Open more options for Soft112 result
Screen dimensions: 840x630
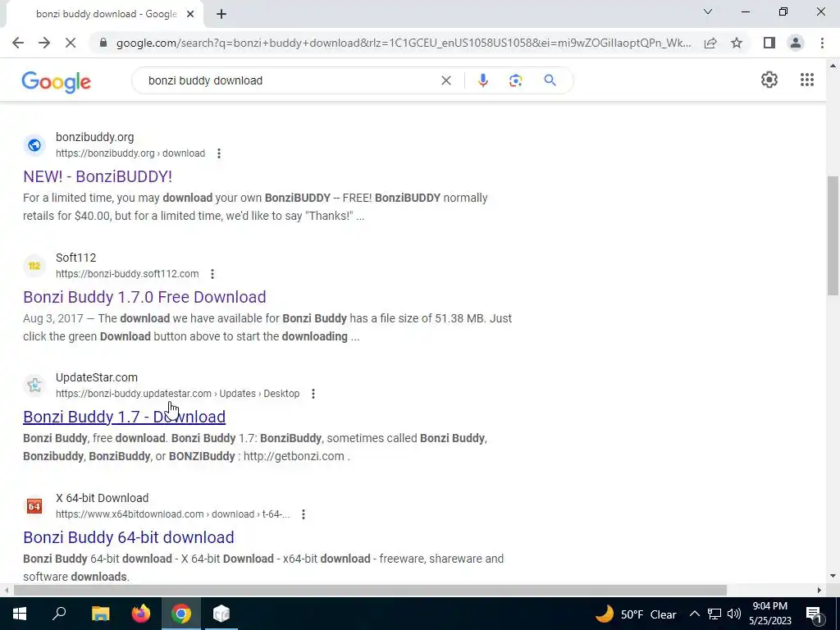pyautogui.click(x=212, y=274)
